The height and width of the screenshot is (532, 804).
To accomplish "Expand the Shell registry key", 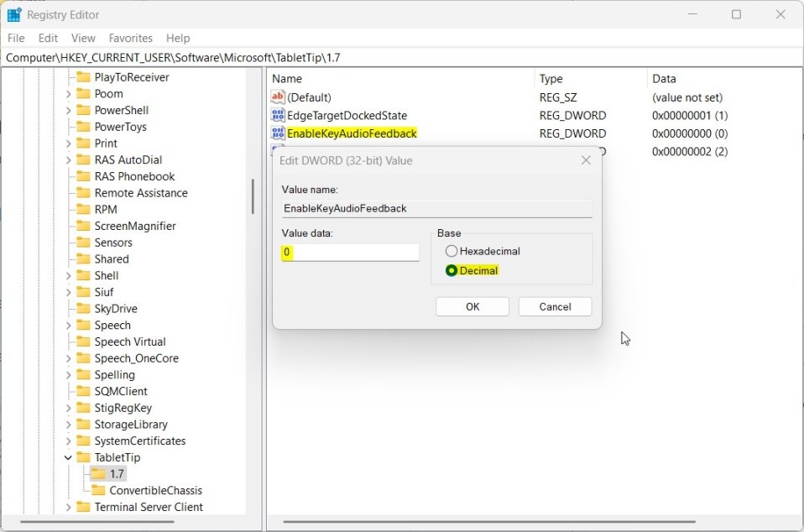I will pyautogui.click(x=68, y=276).
